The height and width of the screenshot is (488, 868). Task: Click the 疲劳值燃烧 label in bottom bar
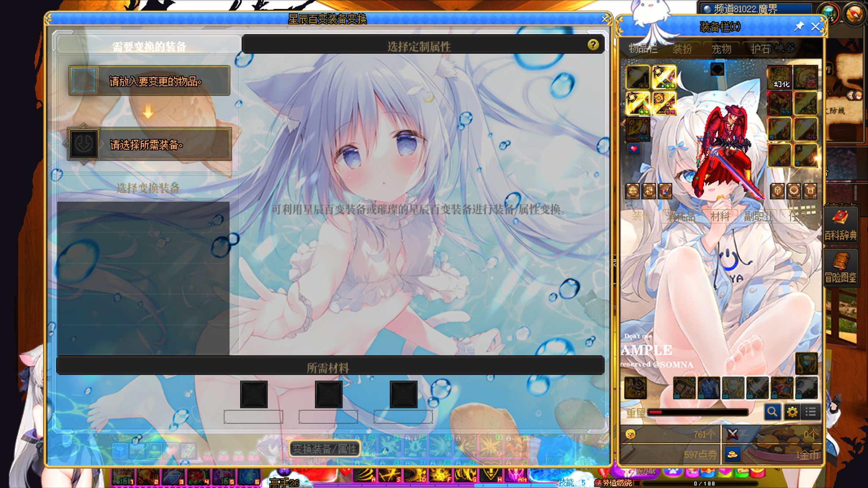[613, 483]
